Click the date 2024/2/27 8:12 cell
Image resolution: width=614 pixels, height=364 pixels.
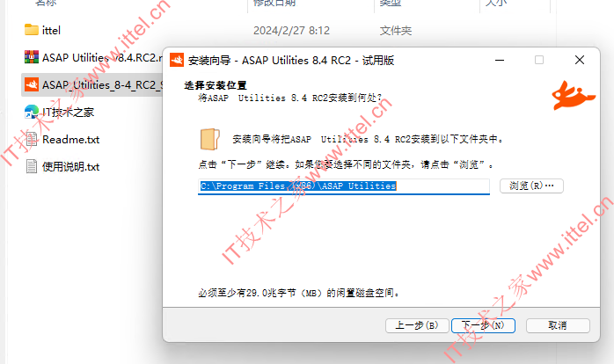pos(291,31)
